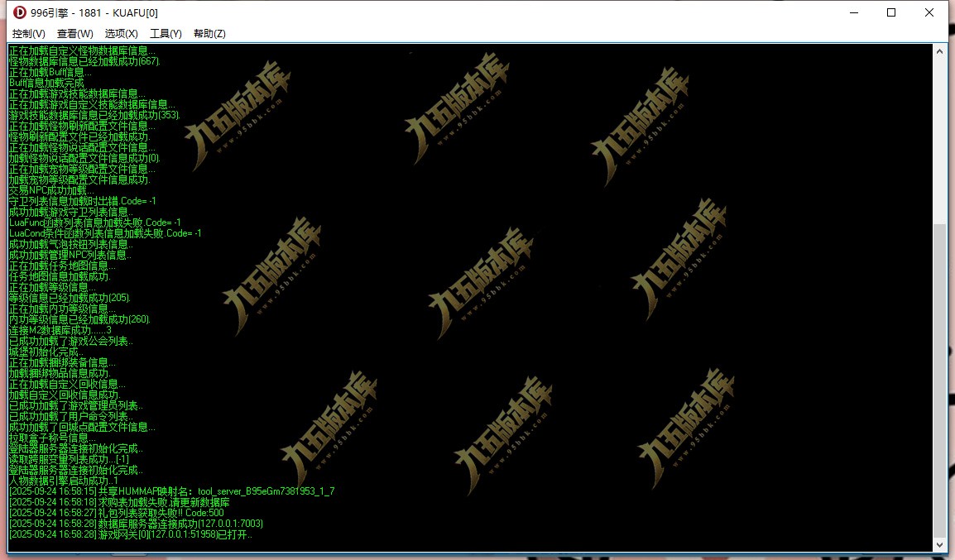Viewport: 955px width, 560px height.
Task: Open the 控制(V) menu
Action: coord(29,33)
